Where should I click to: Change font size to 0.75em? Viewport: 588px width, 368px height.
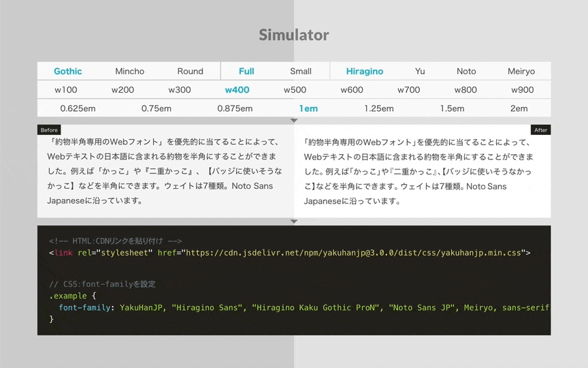click(156, 108)
